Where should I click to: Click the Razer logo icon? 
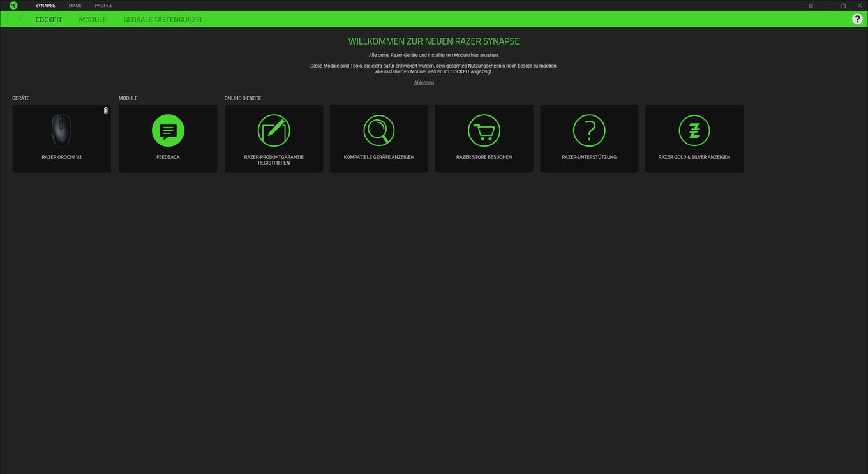13,5
